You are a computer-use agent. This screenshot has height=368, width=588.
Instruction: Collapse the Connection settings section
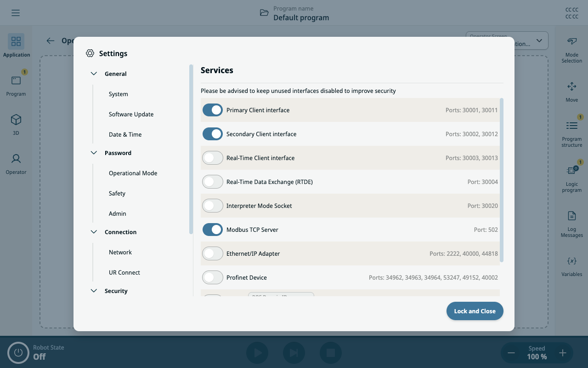pyautogui.click(x=94, y=232)
